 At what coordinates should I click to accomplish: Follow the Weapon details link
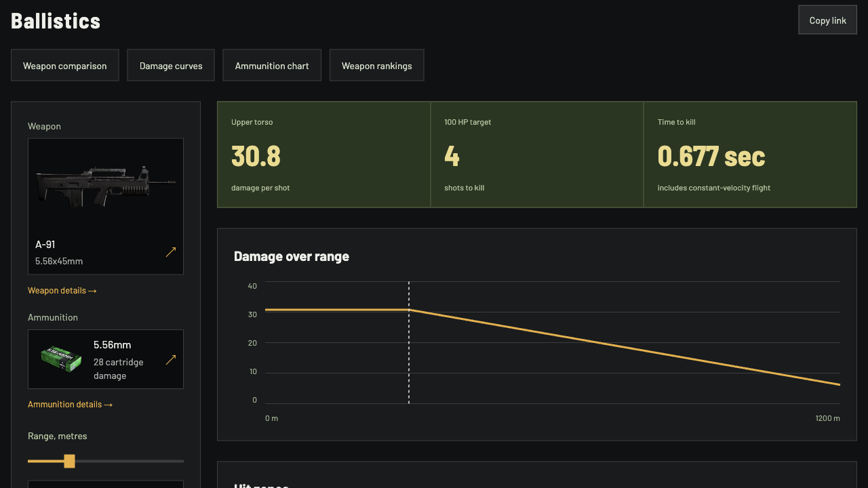point(62,291)
